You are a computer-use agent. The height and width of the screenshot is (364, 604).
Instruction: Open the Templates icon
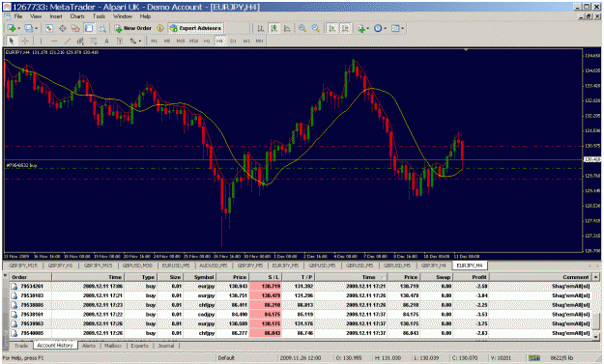(395, 28)
